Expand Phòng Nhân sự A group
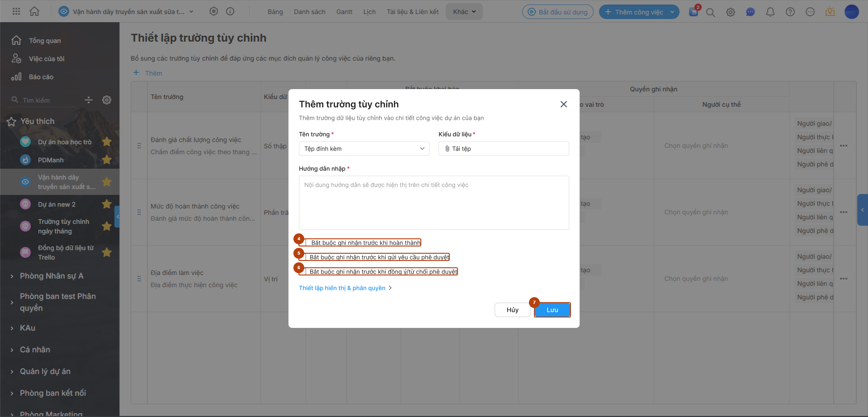The image size is (868, 417). (12, 276)
